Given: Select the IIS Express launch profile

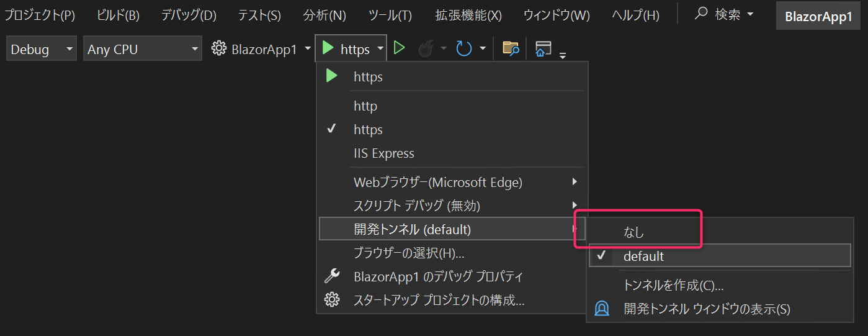Looking at the screenshot, I should pos(452,153).
